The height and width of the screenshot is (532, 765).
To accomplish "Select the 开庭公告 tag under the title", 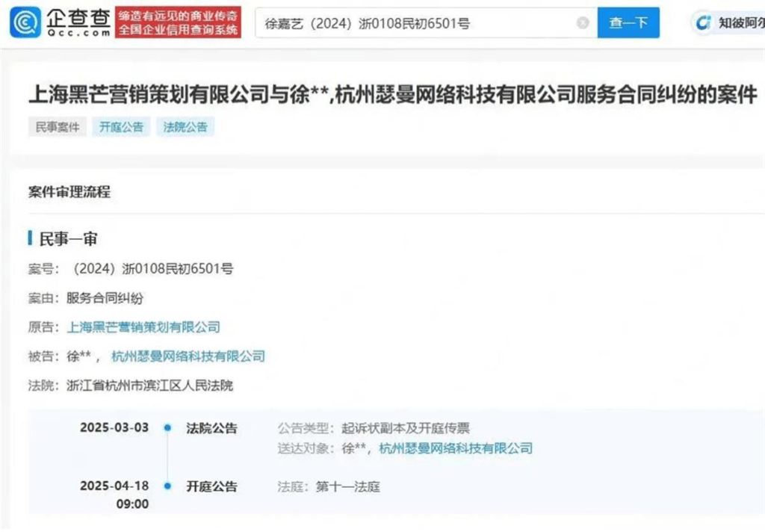I will (121, 126).
